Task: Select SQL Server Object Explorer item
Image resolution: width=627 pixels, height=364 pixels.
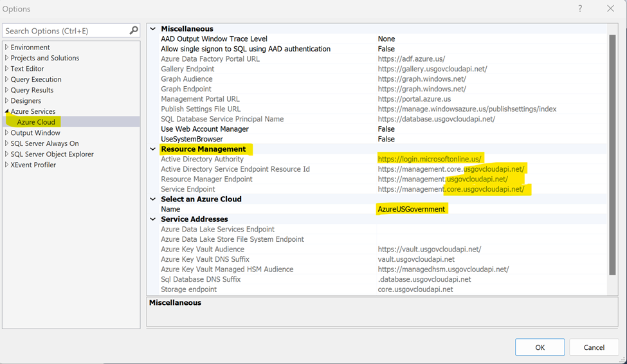Action: click(52, 154)
